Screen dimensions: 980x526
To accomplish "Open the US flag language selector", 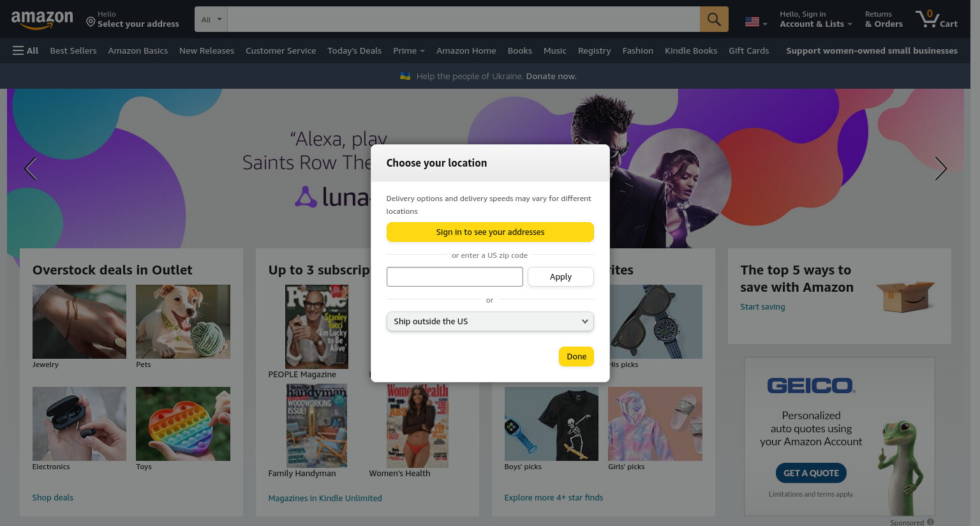I will point(756,22).
